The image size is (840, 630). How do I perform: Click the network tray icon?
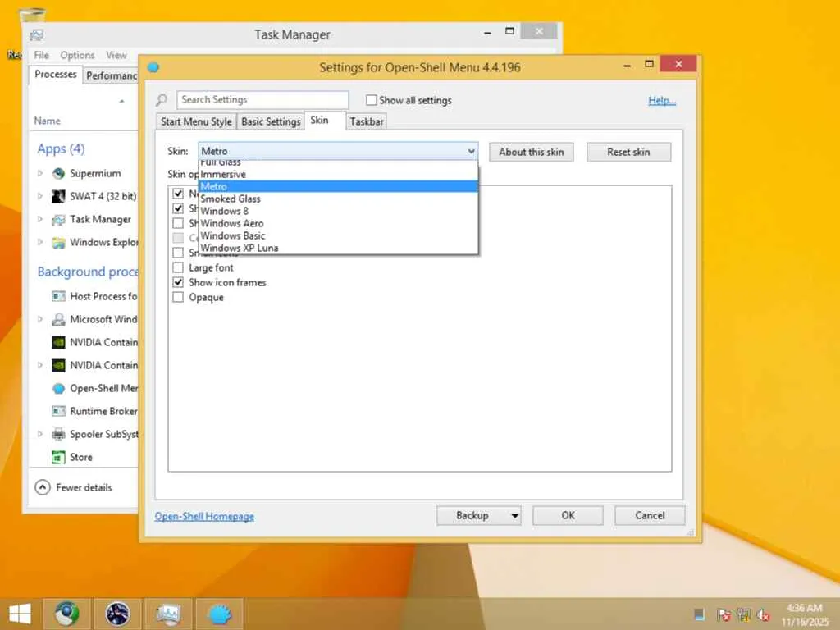coord(743,615)
